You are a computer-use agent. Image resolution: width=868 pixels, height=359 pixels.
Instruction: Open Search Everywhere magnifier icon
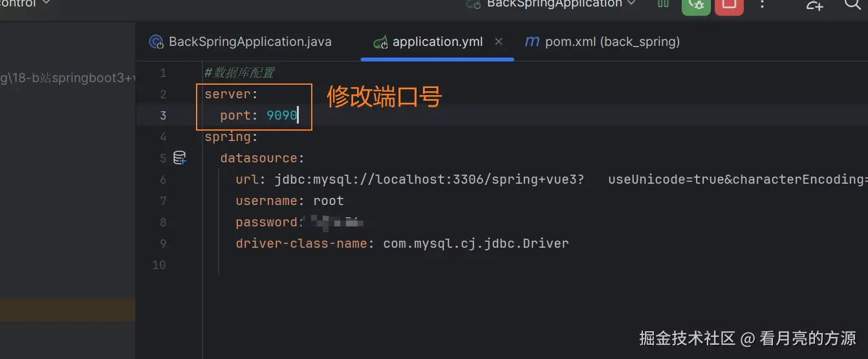pos(852,5)
